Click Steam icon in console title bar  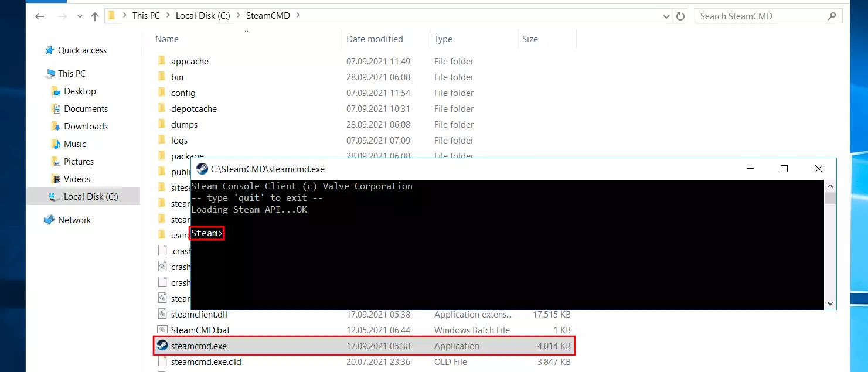pos(202,169)
